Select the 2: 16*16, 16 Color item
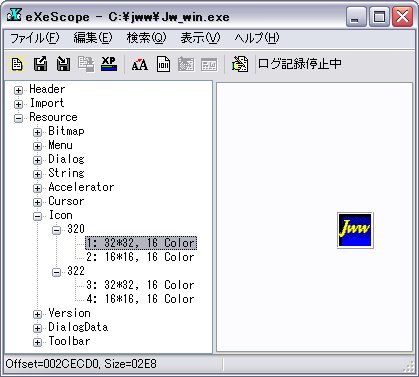 140,257
